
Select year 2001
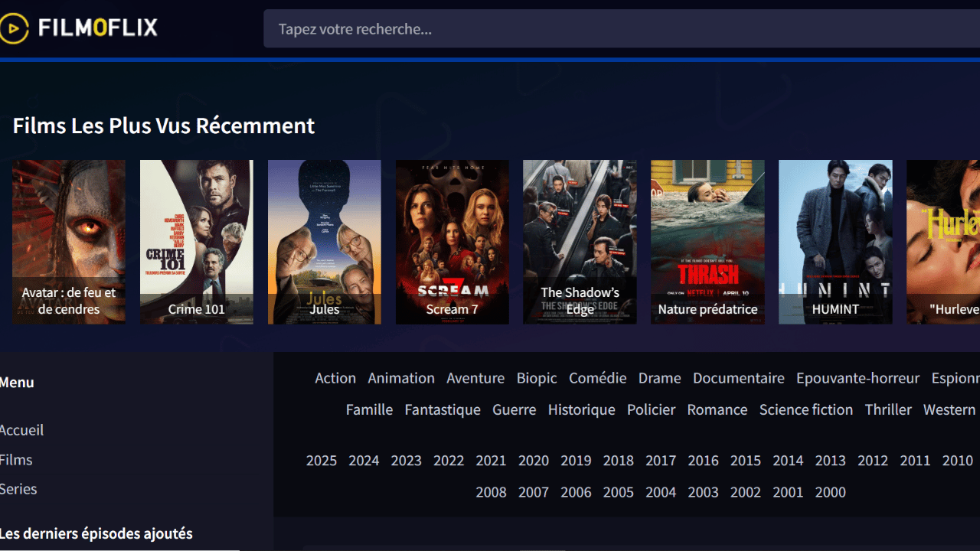tap(788, 492)
